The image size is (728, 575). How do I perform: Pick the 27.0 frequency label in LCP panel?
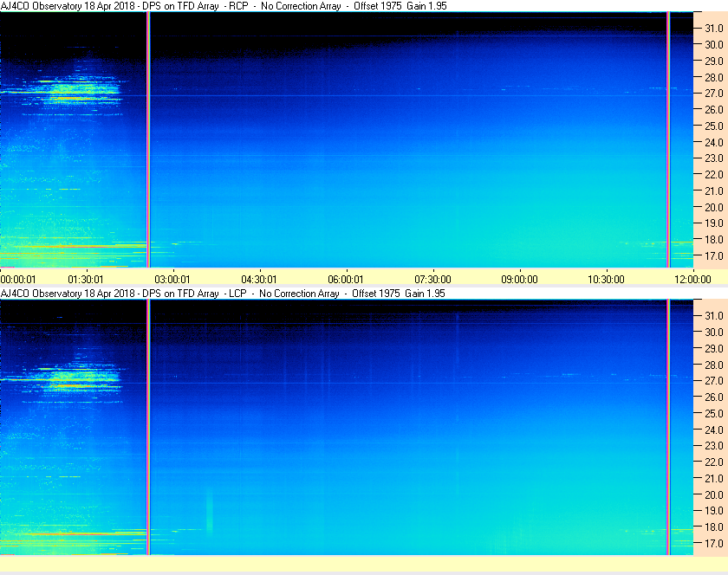point(714,380)
